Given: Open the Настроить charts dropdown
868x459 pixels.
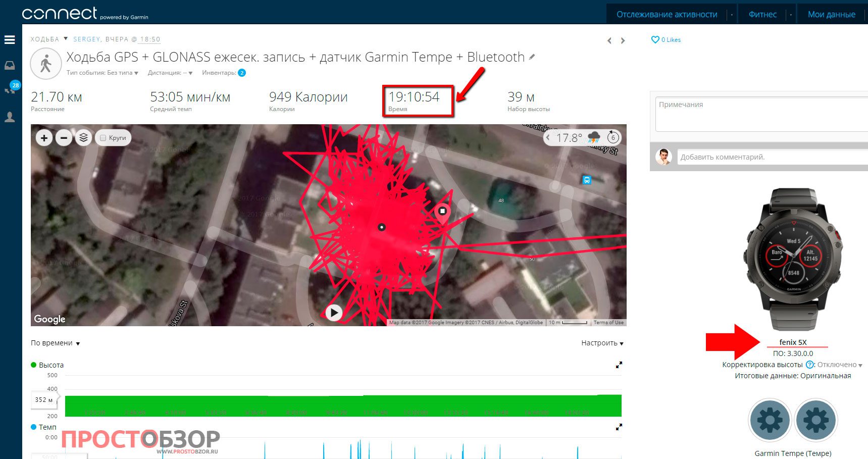Looking at the screenshot, I should point(602,343).
